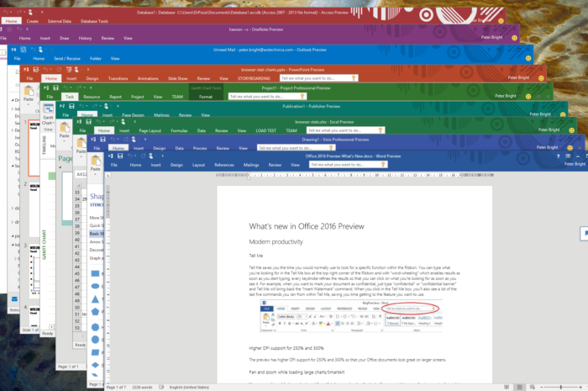Click the feedback smiley in the Outlook window

click(528, 58)
